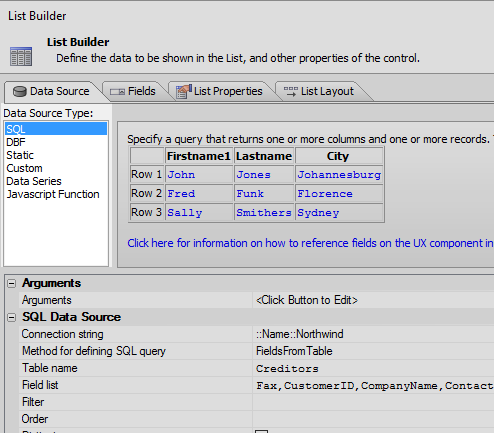This screenshot has width=494, height=433.
Task: Open the UX component field reference link
Action: (310, 243)
